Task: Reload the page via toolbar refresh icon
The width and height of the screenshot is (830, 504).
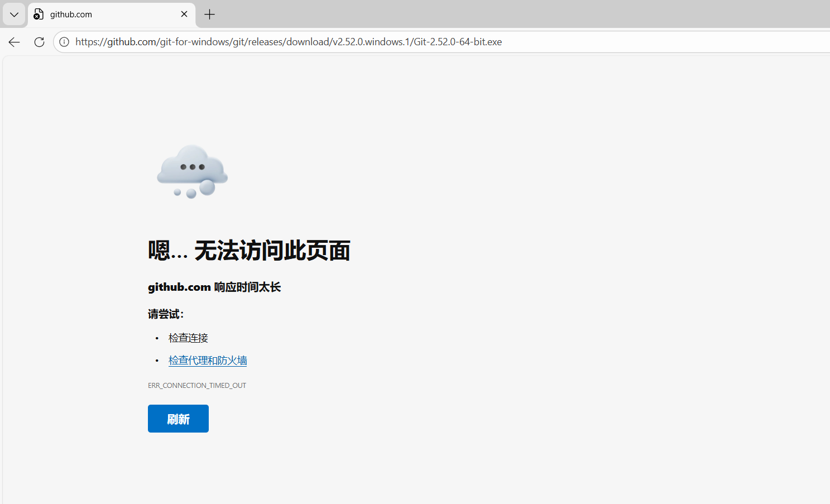Action: point(39,42)
